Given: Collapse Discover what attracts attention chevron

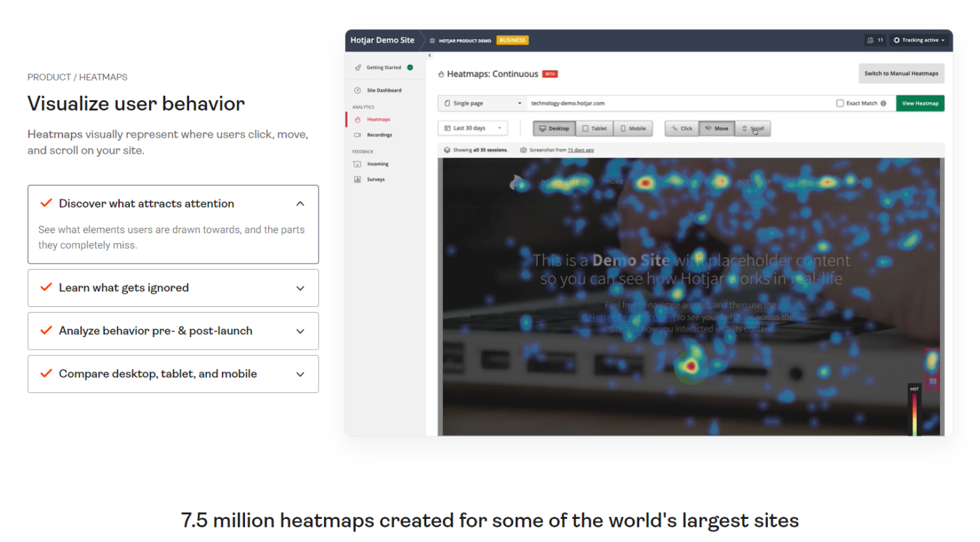Looking at the screenshot, I should [x=300, y=204].
